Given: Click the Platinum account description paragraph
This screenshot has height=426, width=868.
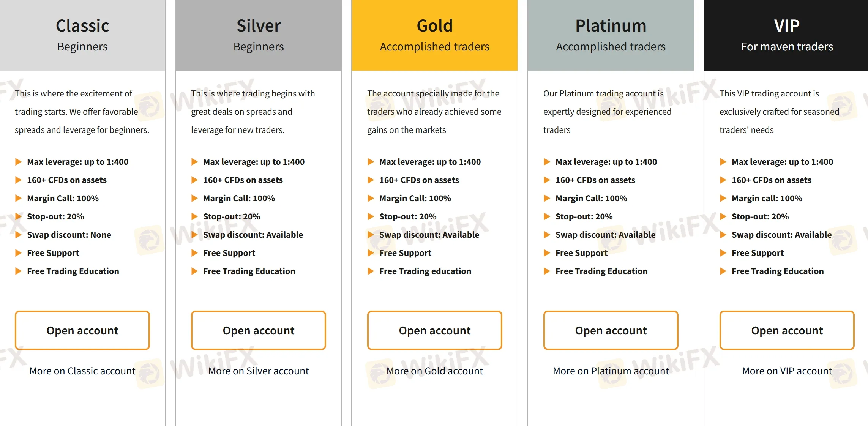Looking at the screenshot, I should coord(606,111).
